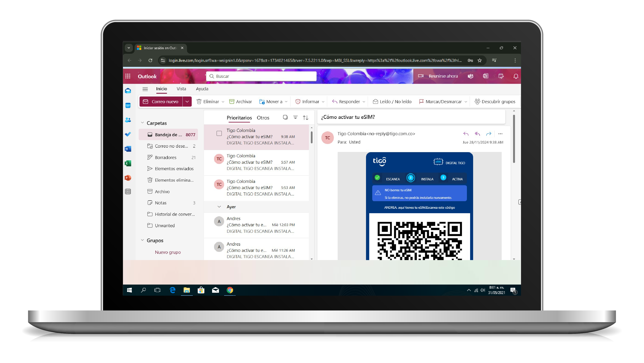Open Responder dropdown arrow
644x363 pixels.
(364, 102)
